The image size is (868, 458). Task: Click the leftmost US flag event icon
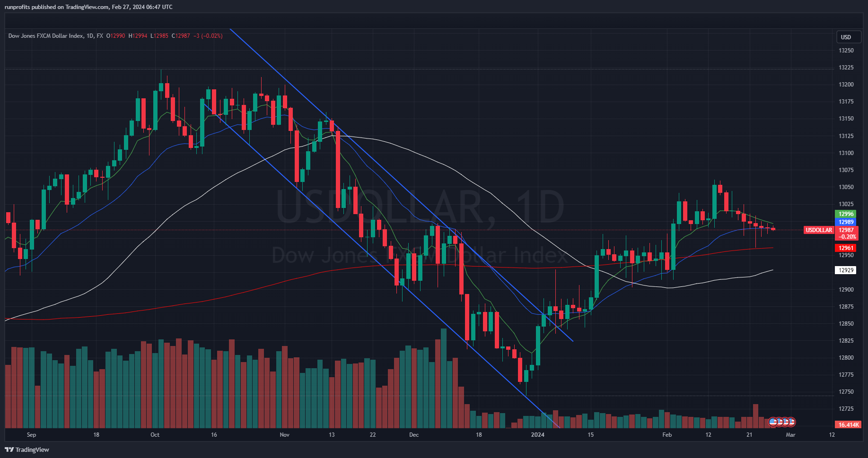(x=773, y=422)
